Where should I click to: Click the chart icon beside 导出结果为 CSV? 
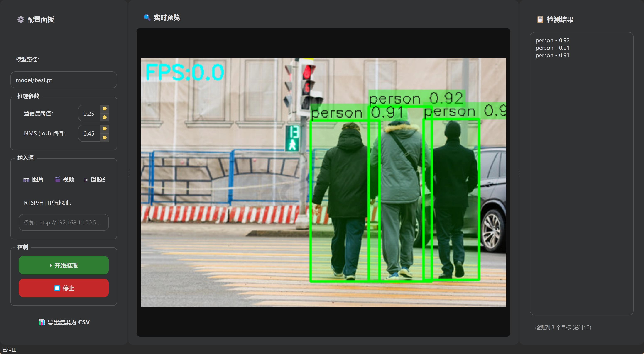(42, 322)
